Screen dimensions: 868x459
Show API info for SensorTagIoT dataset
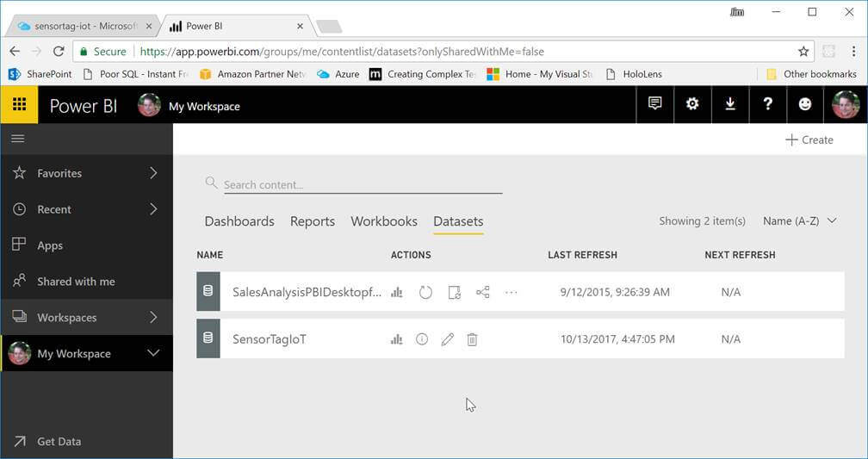[422, 338]
